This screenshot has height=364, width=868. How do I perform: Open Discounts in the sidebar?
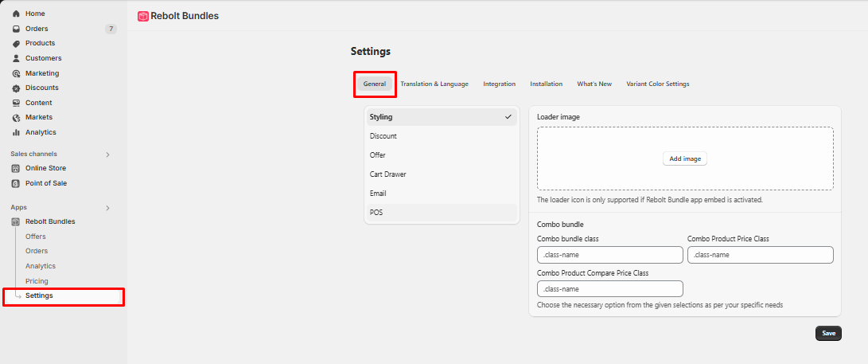[41, 88]
